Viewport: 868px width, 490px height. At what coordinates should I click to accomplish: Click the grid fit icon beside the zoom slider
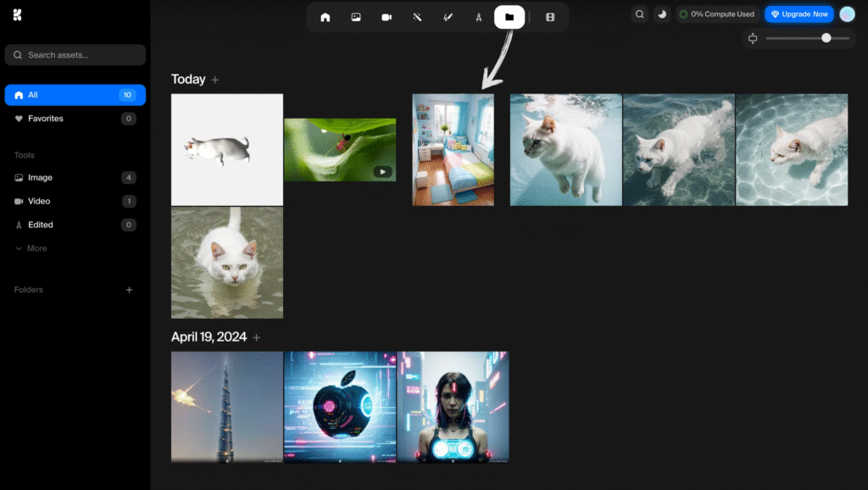pos(753,38)
